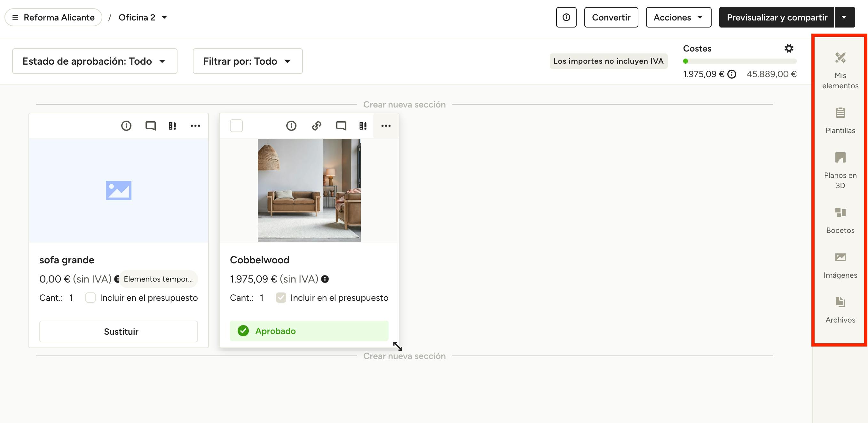Expand the Filtrar por dropdown
The height and width of the screenshot is (423, 868).
point(248,61)
